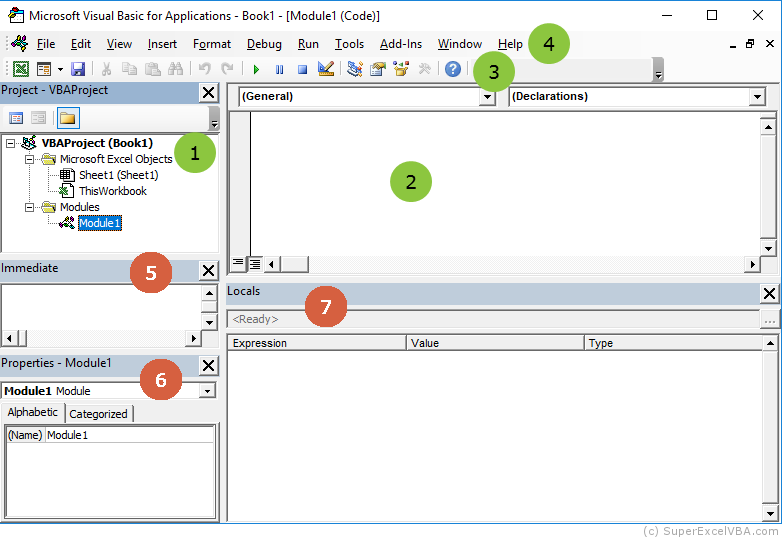Run the macro with the green play icon

click(256, 69)
